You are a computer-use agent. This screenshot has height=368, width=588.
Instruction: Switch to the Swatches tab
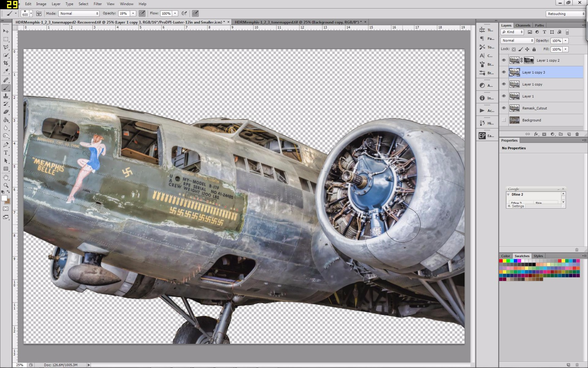coord(522,256)
